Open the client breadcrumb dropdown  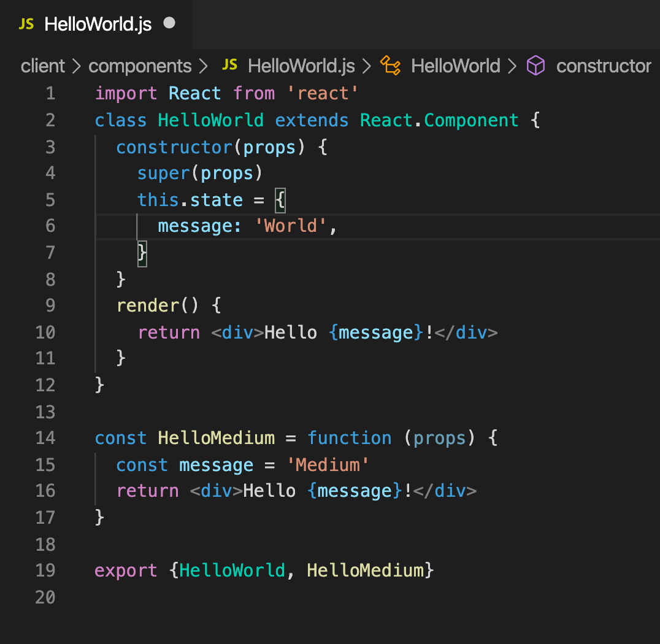coord(42,66)
